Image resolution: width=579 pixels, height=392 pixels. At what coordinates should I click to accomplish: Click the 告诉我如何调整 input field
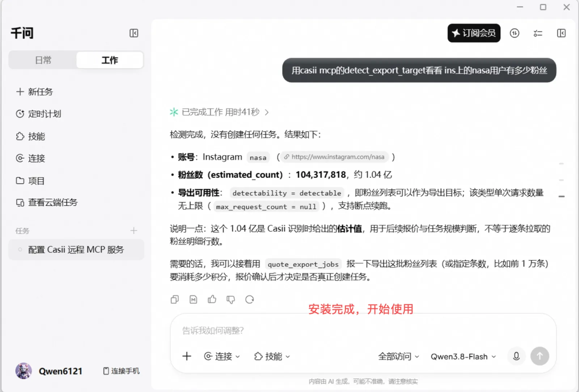(363, 331)
